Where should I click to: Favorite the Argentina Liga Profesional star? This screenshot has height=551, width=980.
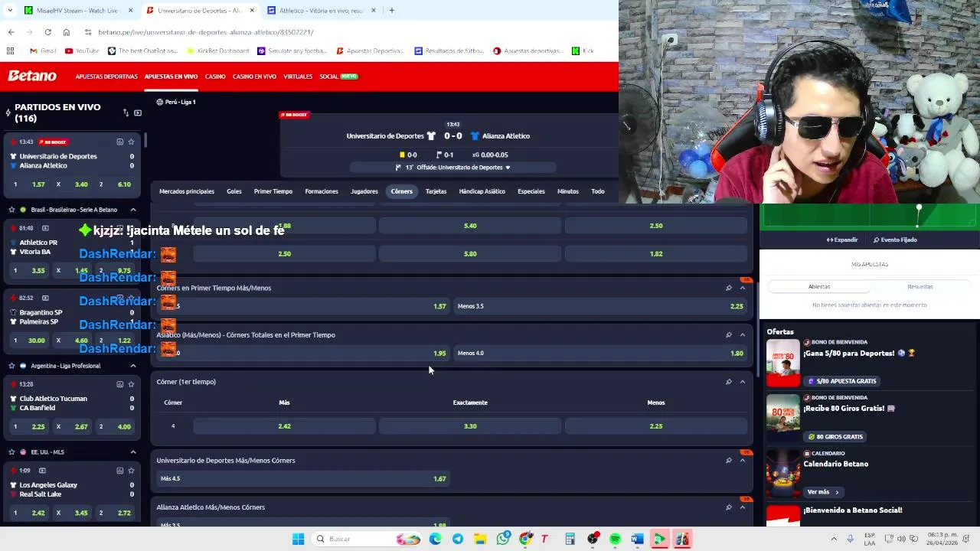coord(11,366)
